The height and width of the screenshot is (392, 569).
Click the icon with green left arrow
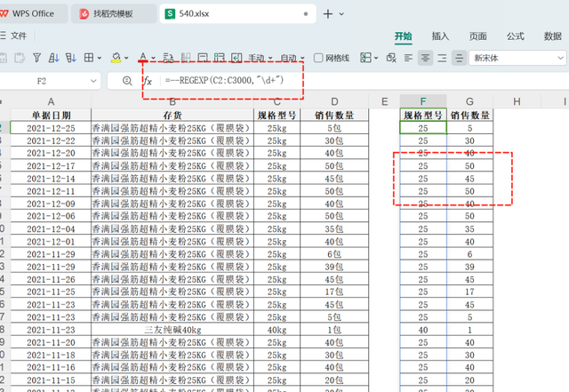click(x=236, y=58)
